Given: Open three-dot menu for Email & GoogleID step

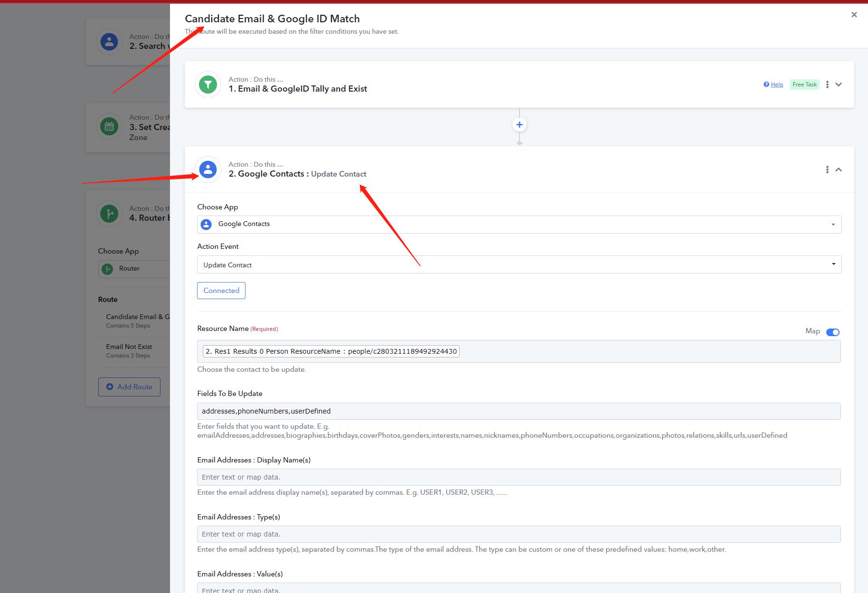Looking at the screenshot, I should pos(827,85).
